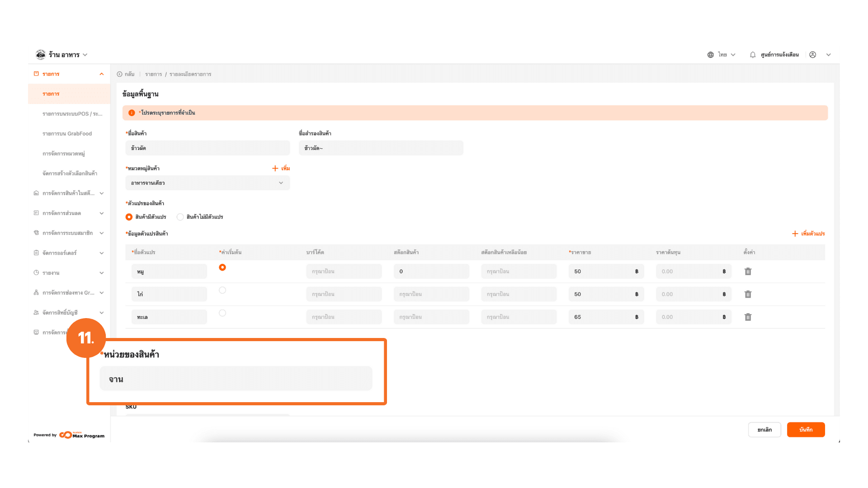Open product category dropdown อาหารจานเดียว

point(208,183)
